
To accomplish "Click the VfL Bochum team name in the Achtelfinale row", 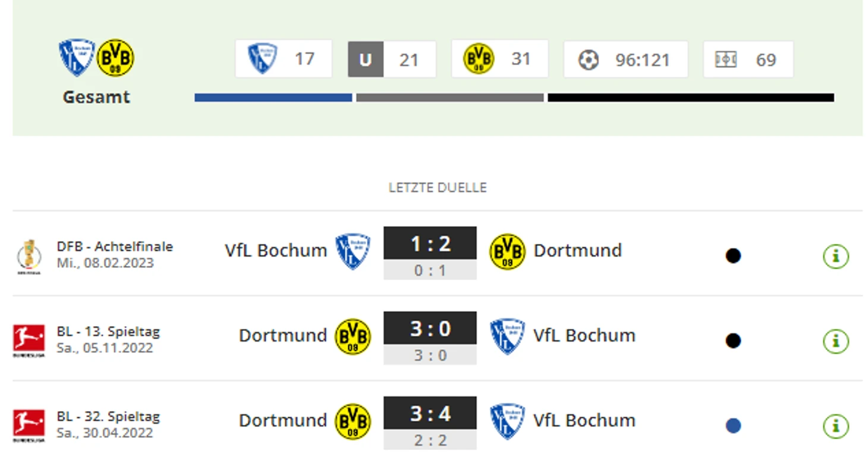I will coord(275,251).
